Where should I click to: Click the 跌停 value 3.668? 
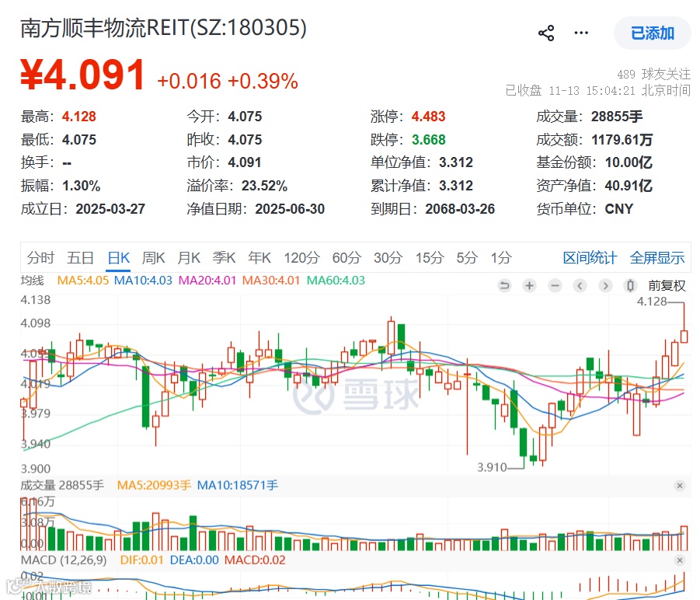tap(429, 140)
